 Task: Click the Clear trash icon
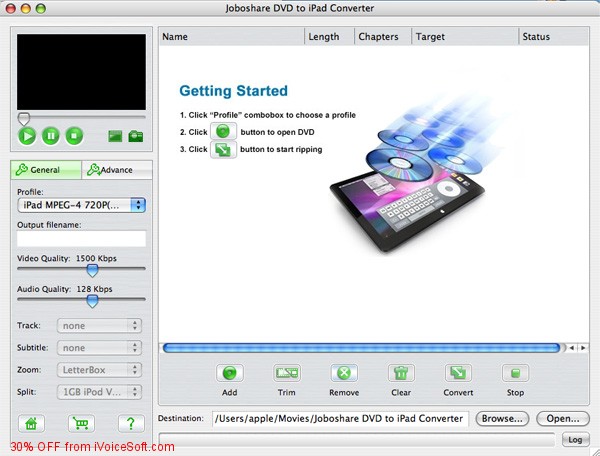[x=401, y=373]
